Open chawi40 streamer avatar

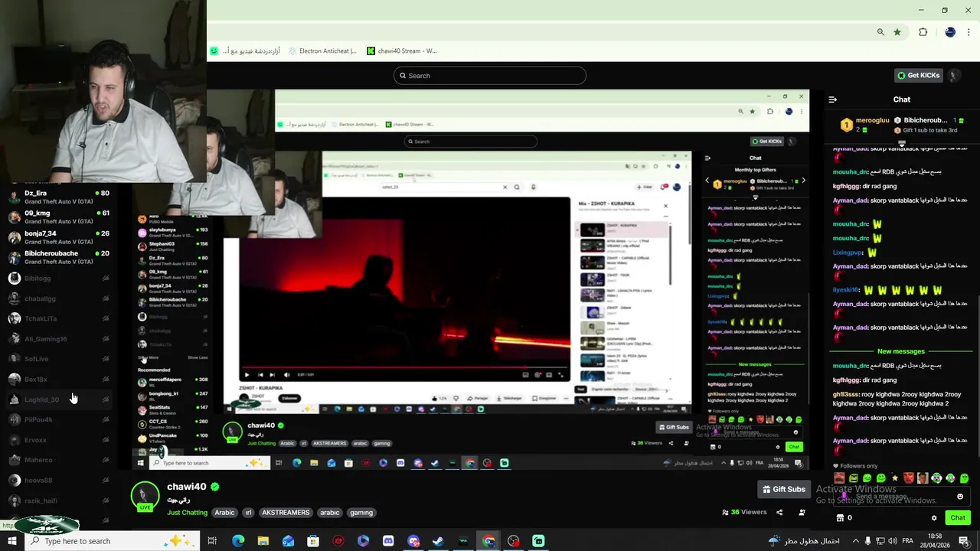point(145,495)
